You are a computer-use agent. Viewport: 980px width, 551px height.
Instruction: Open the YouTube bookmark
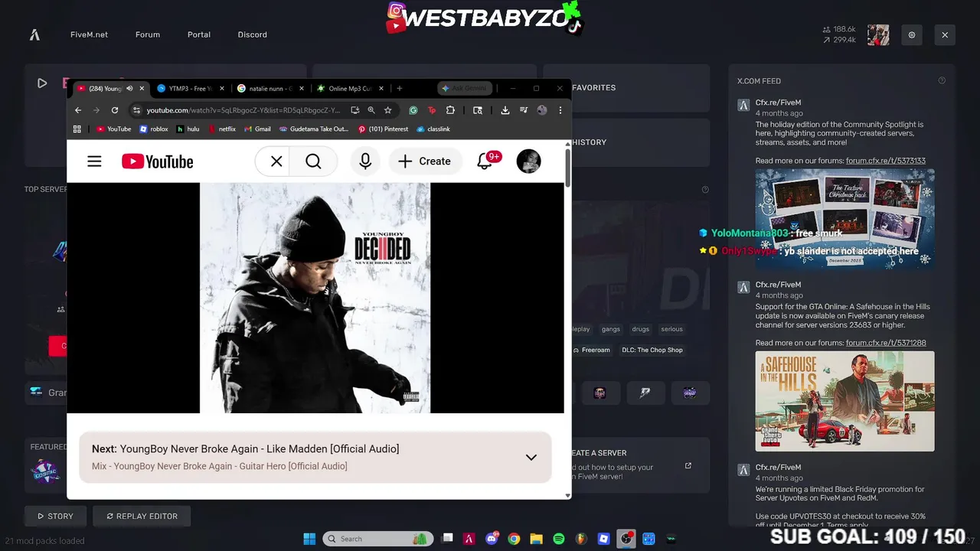click(x=114, y=129)
